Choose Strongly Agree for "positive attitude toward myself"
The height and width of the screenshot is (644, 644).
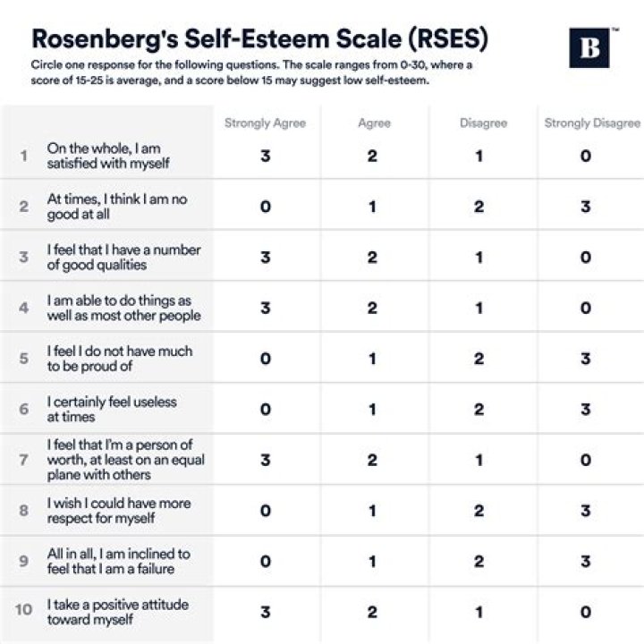pos(265,612)
